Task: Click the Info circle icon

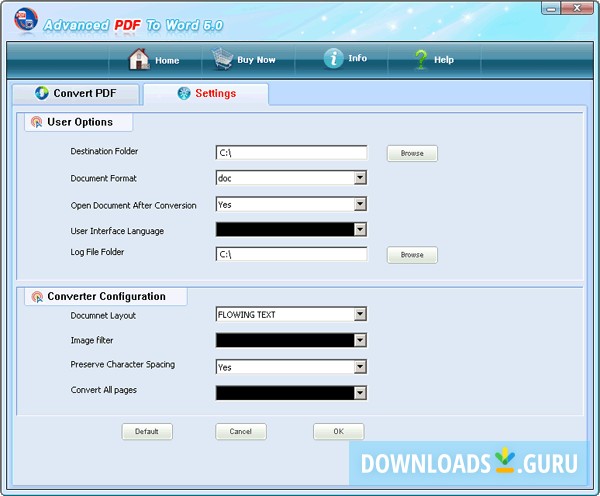Action: tap(333, 59)
